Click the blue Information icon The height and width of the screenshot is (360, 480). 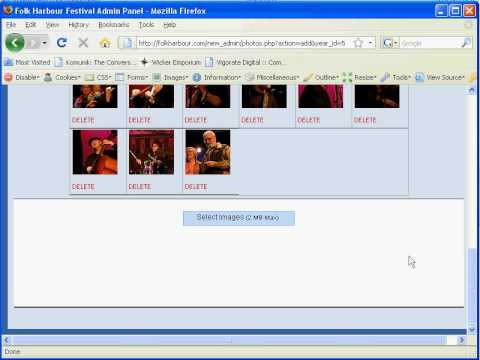coord(197,77)
